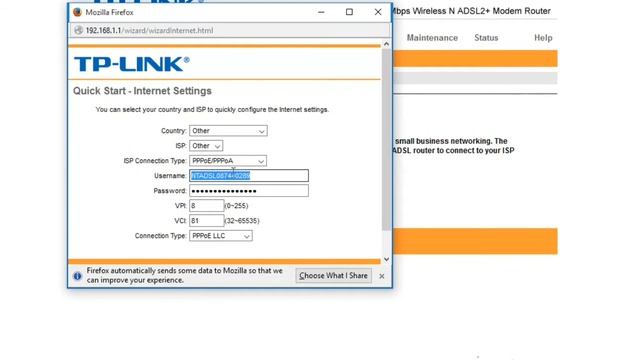Click the address bar URL

click(x=149, y=31)
